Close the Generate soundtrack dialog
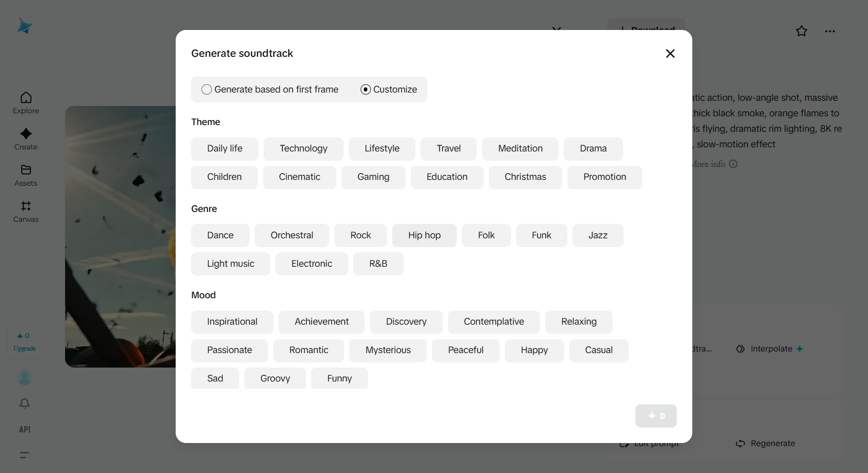Viewport: 868px width, 473px height. tap(670, 53)
